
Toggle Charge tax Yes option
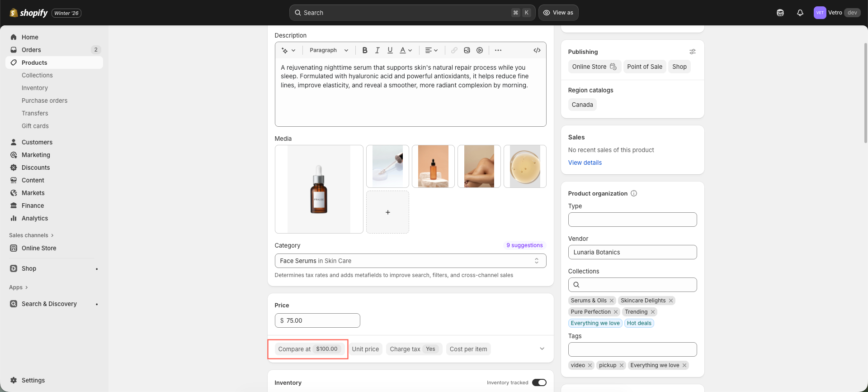(414, 349)
